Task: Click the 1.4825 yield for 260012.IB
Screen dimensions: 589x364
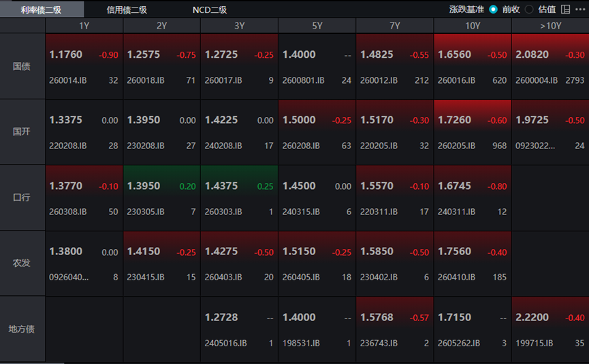Action: pos(377,54)
